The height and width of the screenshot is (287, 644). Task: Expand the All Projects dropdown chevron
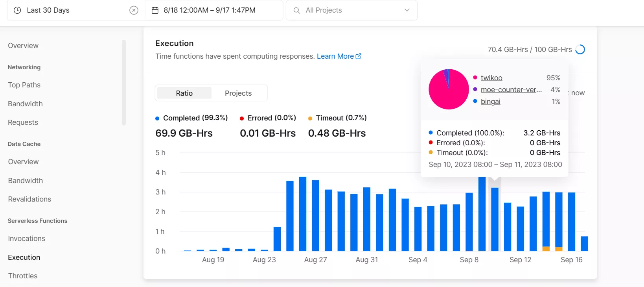407,10
